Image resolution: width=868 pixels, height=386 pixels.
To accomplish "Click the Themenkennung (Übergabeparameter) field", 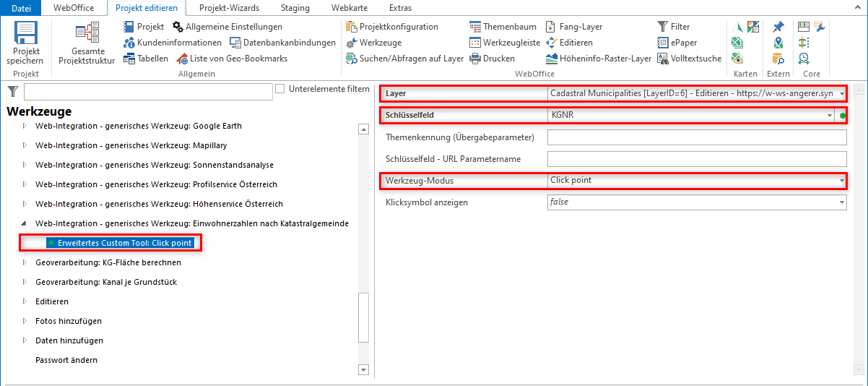I will 697,137.
